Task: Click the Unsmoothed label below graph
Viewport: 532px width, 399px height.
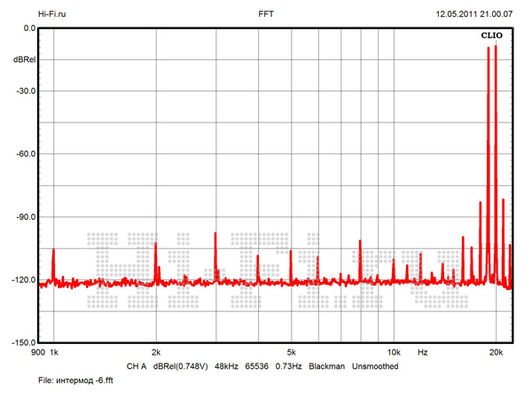Action: click(375, 366)
